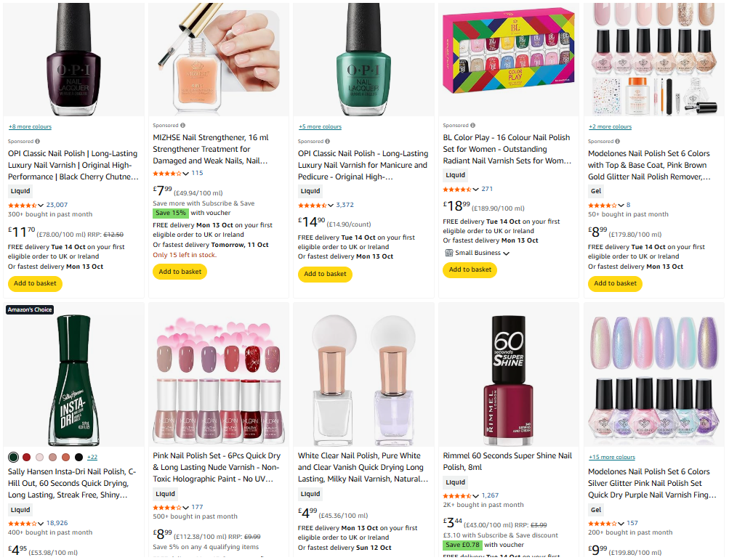The width and height of the screenshot is (729, 560).
Task: Click the Gel label on Modelones Silver Glitter set
Action: point(596,510)
